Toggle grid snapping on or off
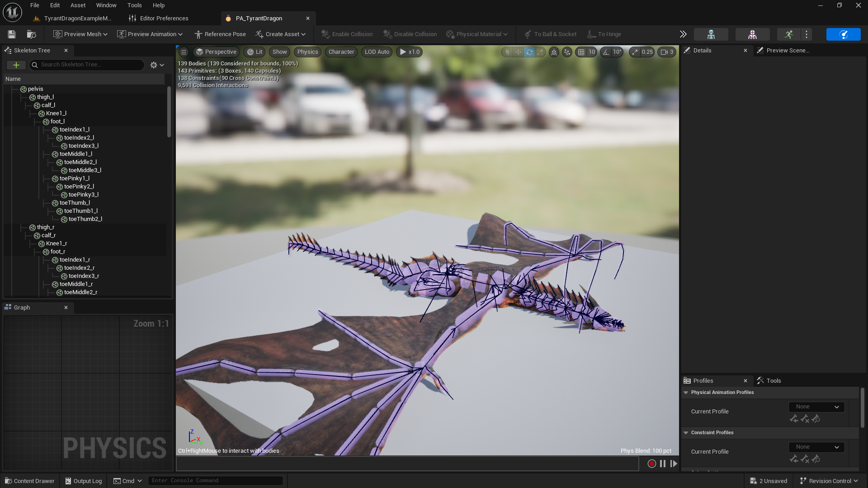 (581, 52)
